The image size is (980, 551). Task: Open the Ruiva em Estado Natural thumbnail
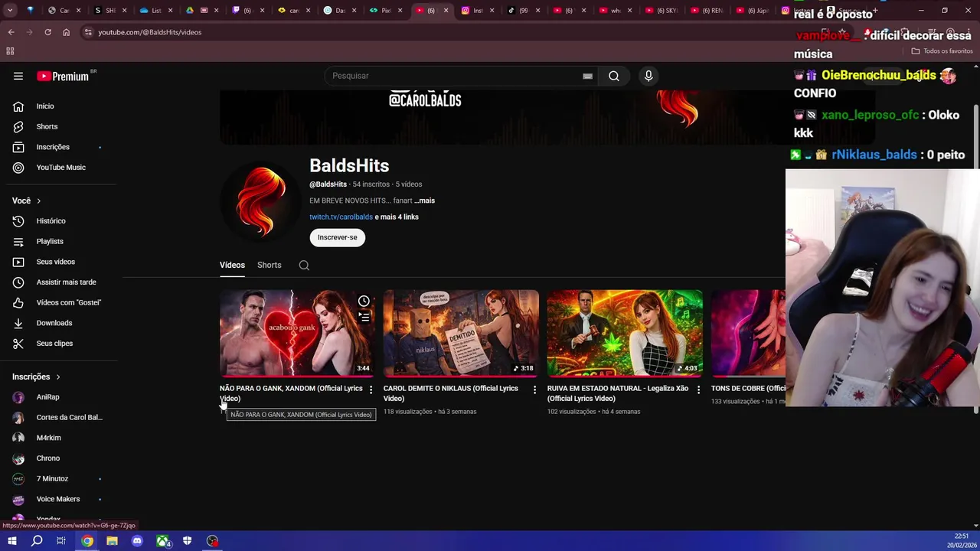tap(625, 333)
